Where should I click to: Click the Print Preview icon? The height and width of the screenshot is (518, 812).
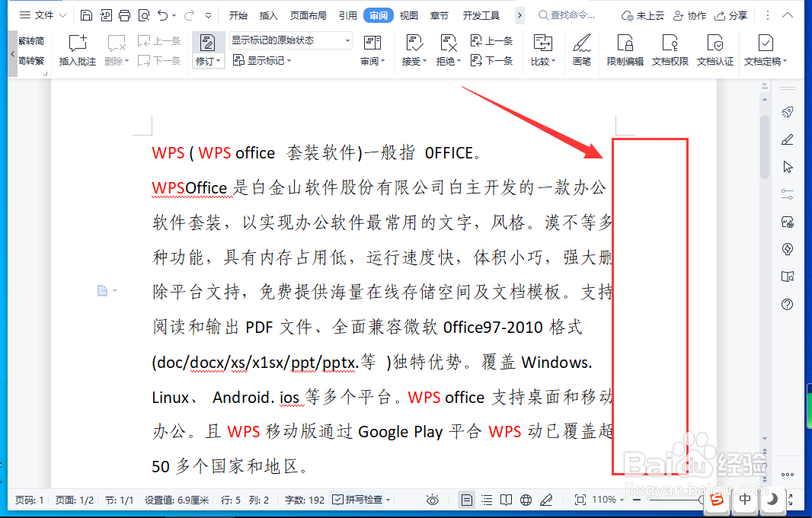coord(144,15)
